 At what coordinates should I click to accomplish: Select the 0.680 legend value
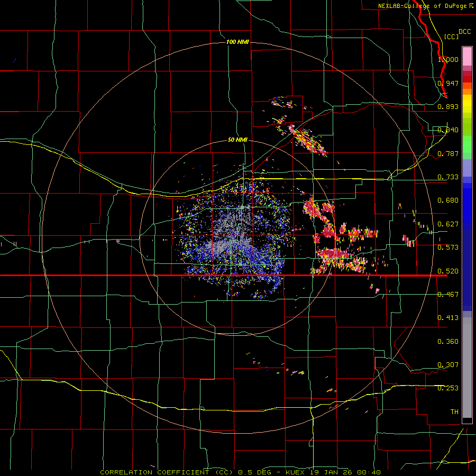(448, 200)
